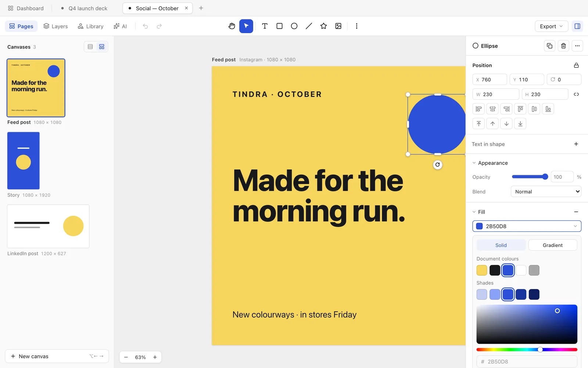This screenshot has height=368, width=588.
Task: Open the fill colour 2B50D8 dropdown
Action: click(527, 226)
